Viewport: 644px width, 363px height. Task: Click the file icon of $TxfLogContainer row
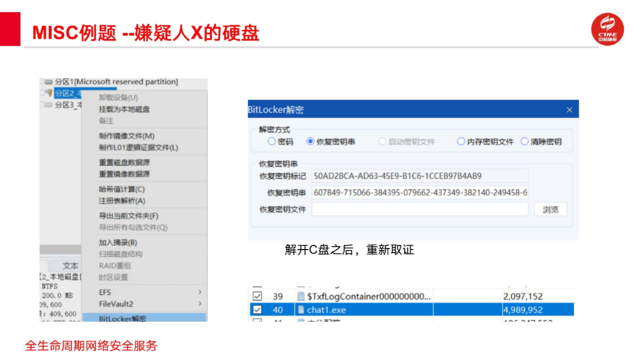pos(301,296)
